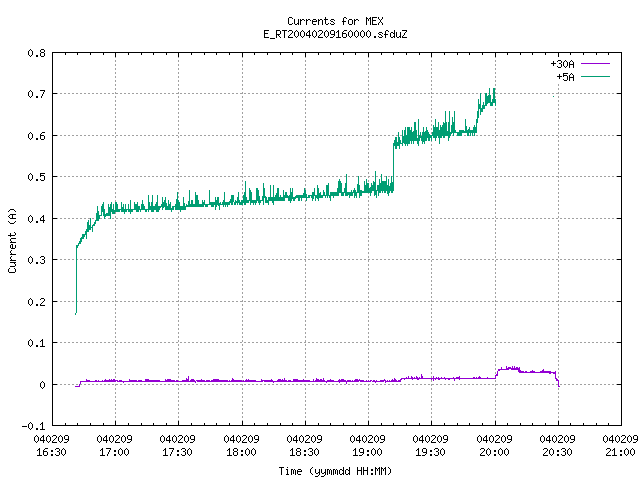
Task: Click x-axis tick label 21:00
Action: 620,452
